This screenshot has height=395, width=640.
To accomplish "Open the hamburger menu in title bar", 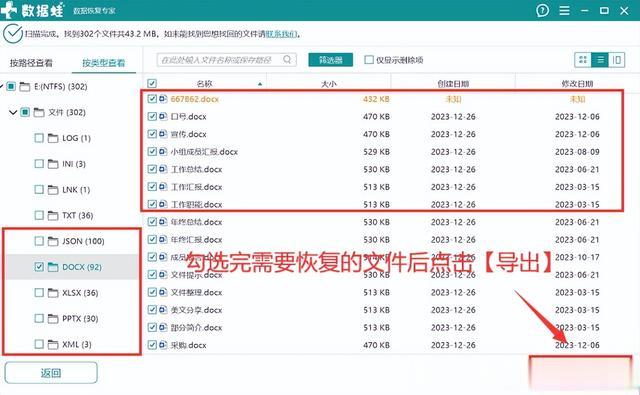I will (564, 10).
